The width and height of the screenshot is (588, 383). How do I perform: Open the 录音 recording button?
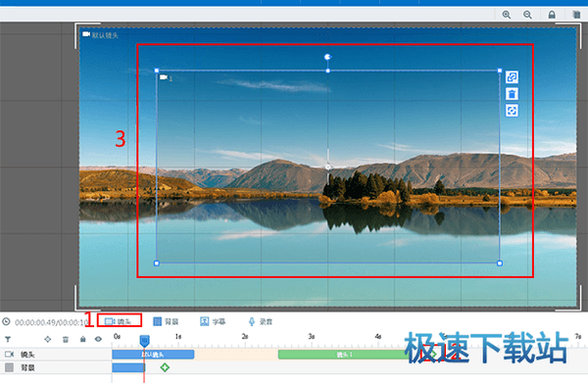click(261, 321)
